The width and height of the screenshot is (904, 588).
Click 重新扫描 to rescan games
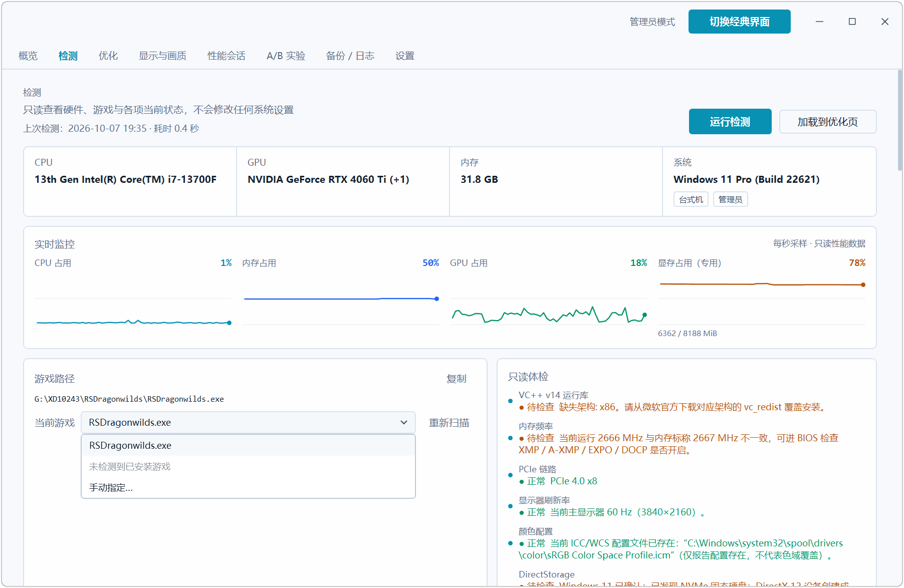click(x=449, y=423)
